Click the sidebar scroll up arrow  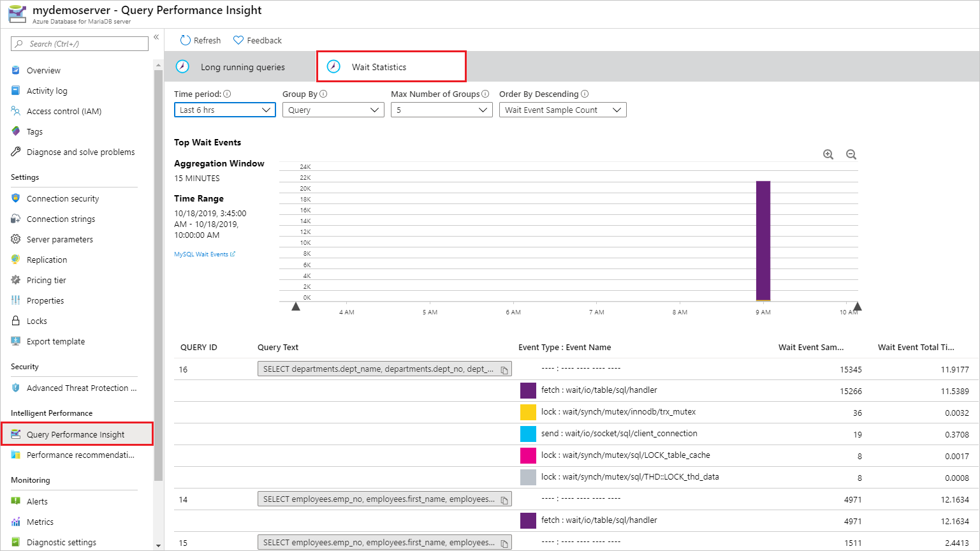point(159,64)
